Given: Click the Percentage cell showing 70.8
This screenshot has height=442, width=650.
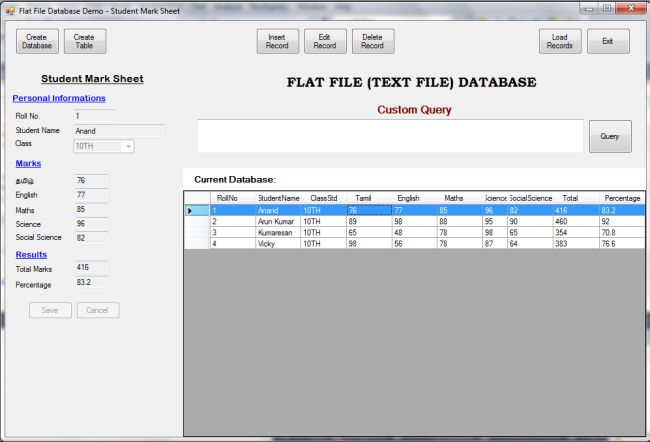Looking at the screenshot, I should pos(622,233).
